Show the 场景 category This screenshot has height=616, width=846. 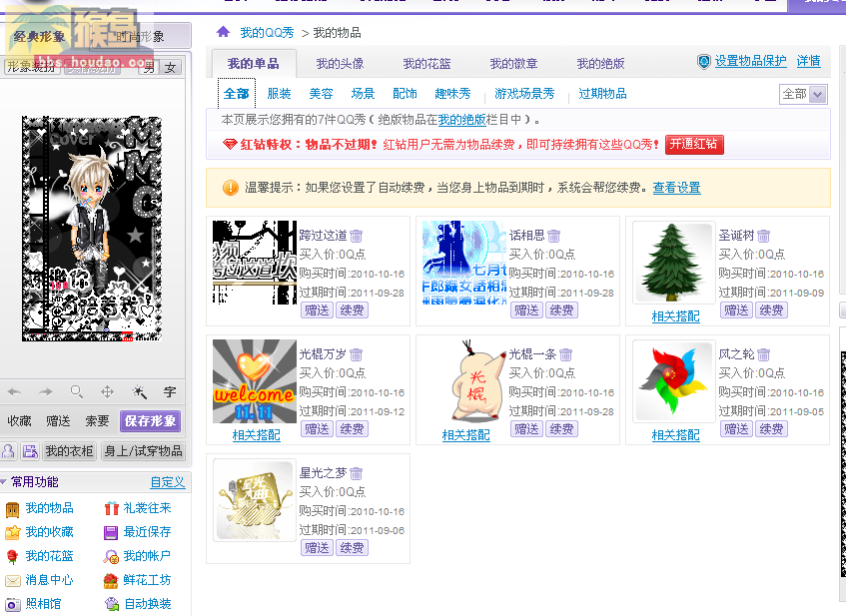click(364, 93)
